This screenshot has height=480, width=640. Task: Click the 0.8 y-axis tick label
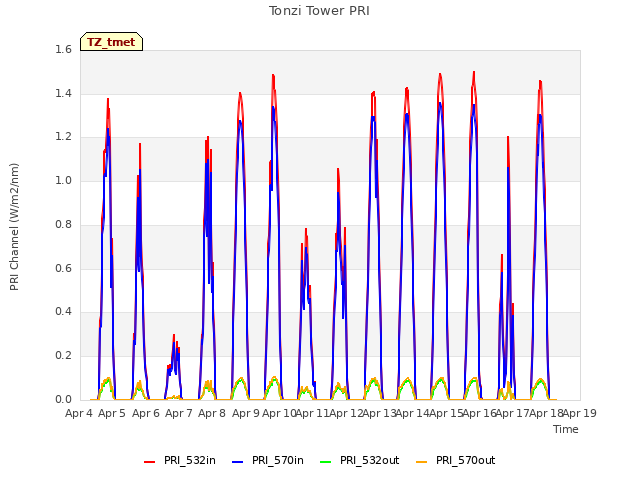click(63, 224)
